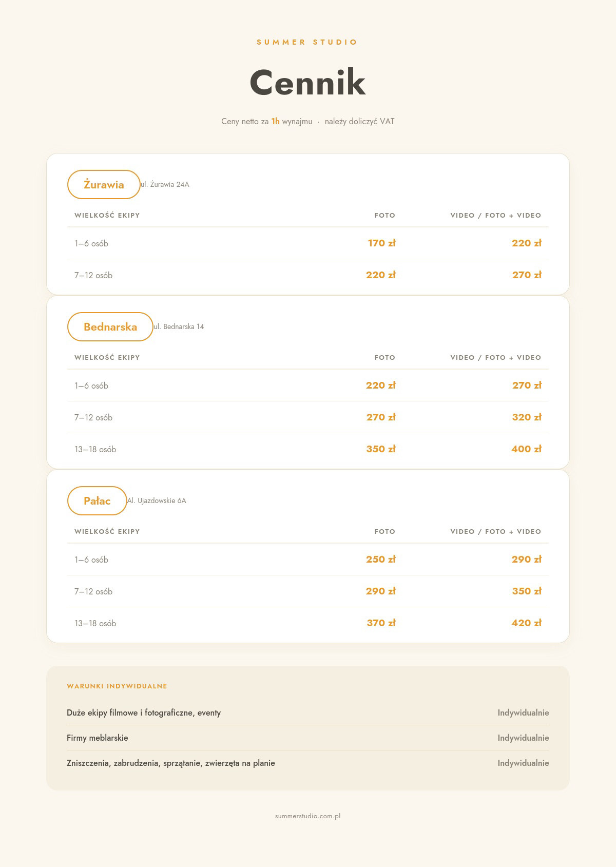Click the 370 zł foto price for Pałac
The image size is (616, 867).
(x=381, y=623)
